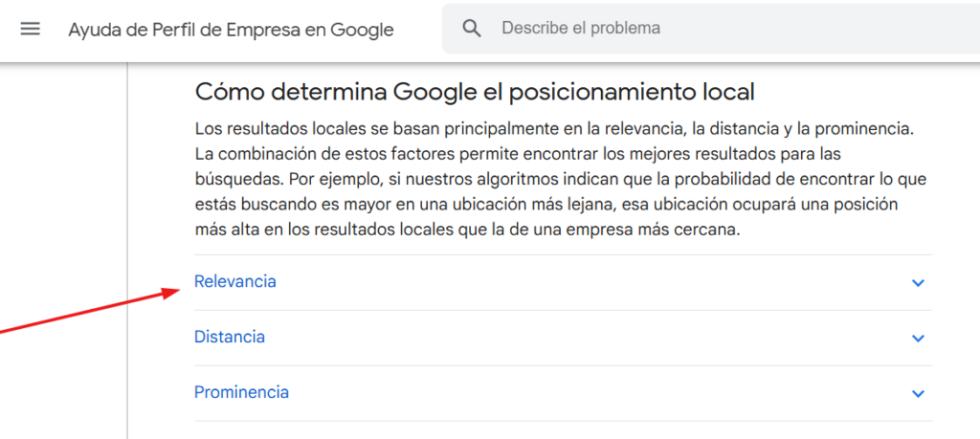Screen dimensions: 980x439
Task: Click the red arrow annotation's arrowhead
Action: click(172, 292)
